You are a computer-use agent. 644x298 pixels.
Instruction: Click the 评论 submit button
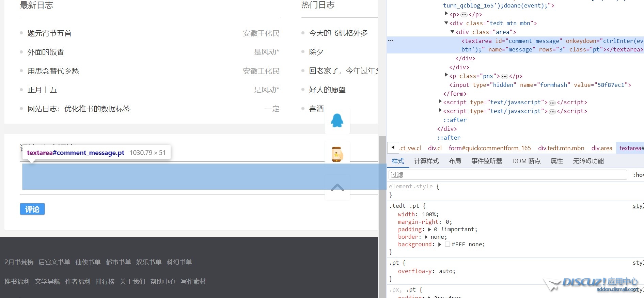pos(32,209)
